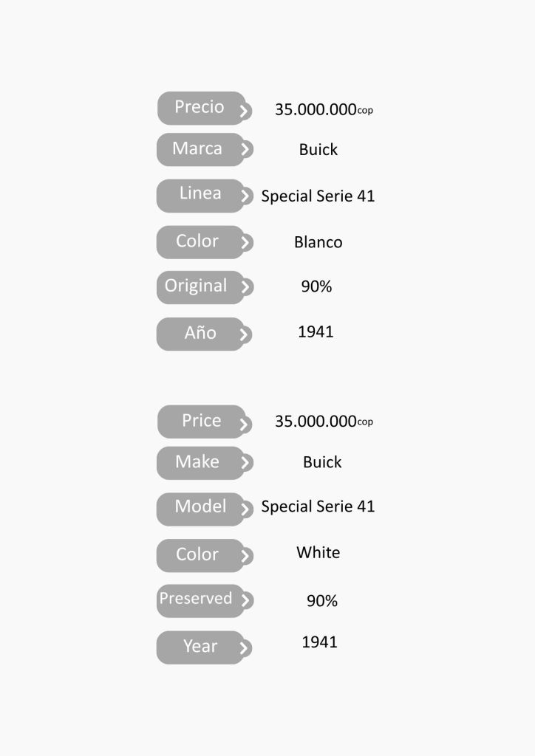Click the chevron arrow beside Linea
This screenshot has width=535, height=756.
(245, 196)
